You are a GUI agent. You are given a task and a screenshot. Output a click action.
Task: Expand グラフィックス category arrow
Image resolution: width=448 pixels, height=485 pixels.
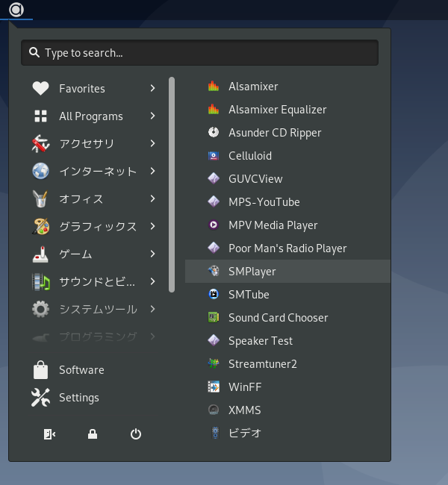click(152, 226)
